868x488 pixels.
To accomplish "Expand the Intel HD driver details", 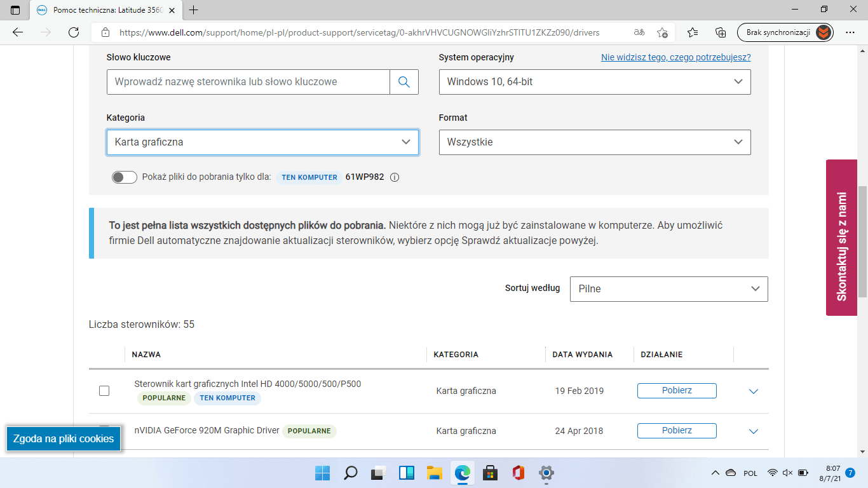I will click(754, 391).
